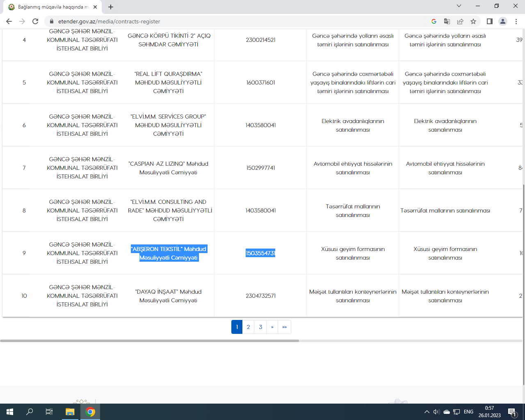Click the share page icon
This screenshot has height=420, width=525.
click(x=460, y=21)
